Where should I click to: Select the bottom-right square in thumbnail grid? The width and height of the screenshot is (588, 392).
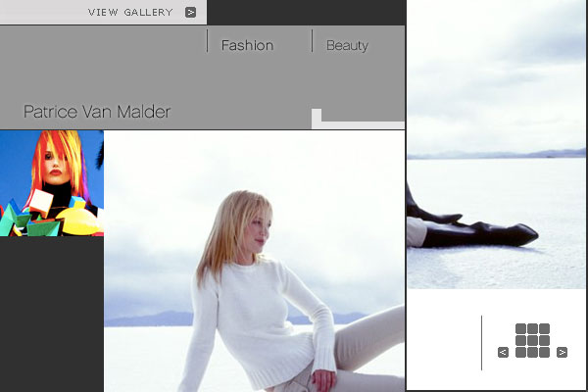544,353
